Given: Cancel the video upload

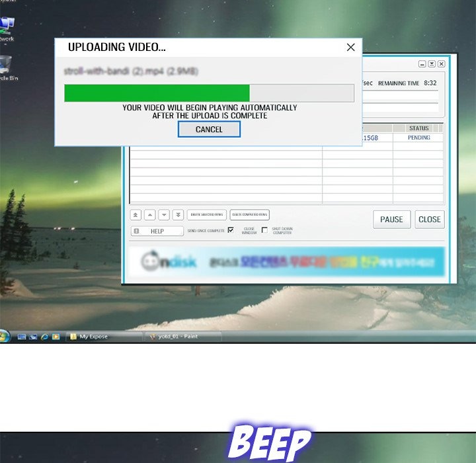Looking at the screenshot, I should point(209,130).
